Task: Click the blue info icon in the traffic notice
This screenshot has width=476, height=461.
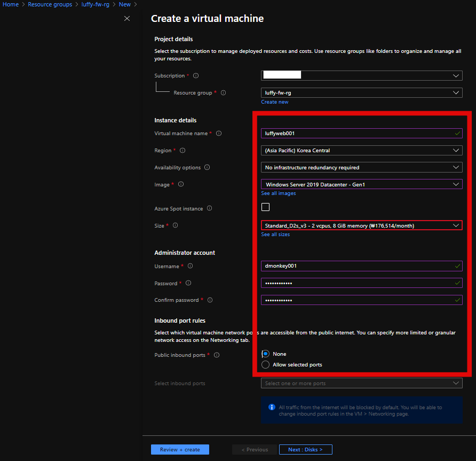Action: (x=272, y=407)
